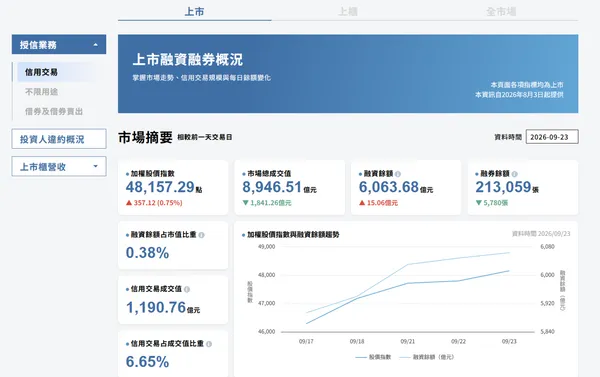Click the 09/17 x-axis label
600x377 pixels.
coord(306,341)
